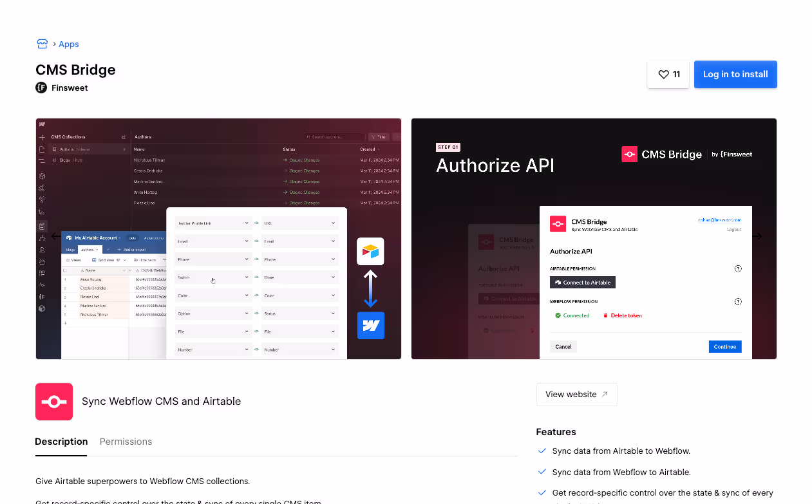Screen dimensions: 812x504
Task: Click the Finsweet logo icon under the title
Action: (x=41, y=88)
